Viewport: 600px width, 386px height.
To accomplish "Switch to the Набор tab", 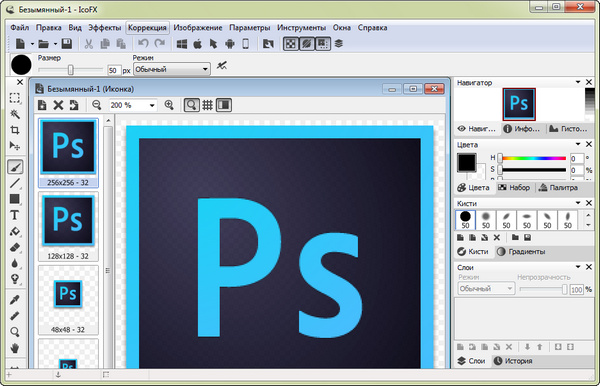I will tap(514, 187).
